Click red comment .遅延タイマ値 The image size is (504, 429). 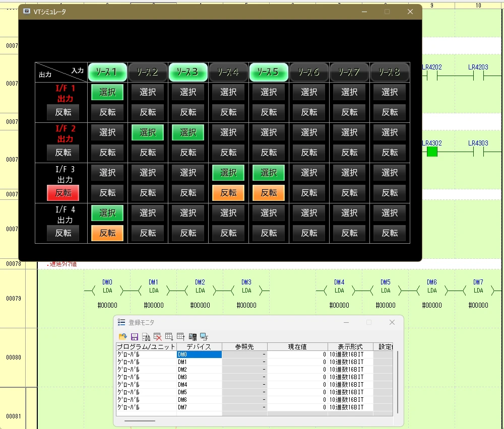62,264
